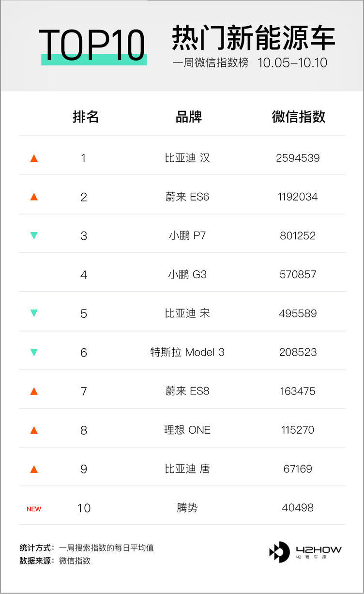Click the orange up arrow beside rank 1
364x594 pixels.
(34, 158)
